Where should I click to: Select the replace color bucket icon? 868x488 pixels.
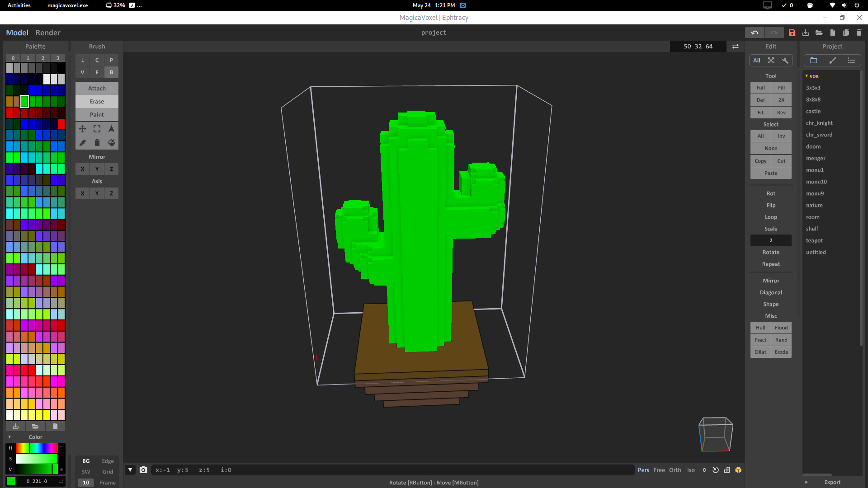coord(111,143)
